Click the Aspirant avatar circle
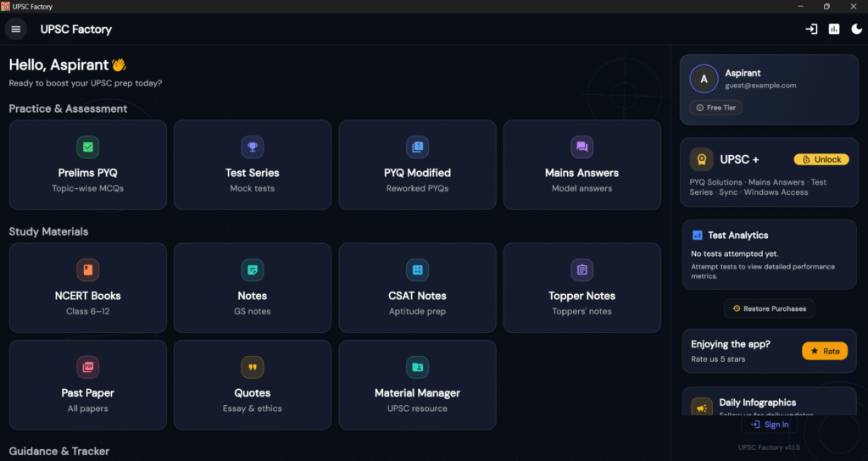 [704, 79]
